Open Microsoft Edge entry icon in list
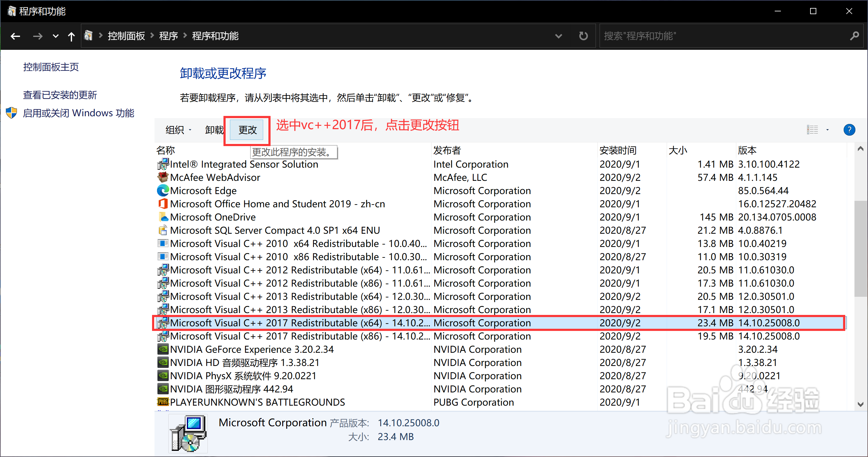 point(163,191)
